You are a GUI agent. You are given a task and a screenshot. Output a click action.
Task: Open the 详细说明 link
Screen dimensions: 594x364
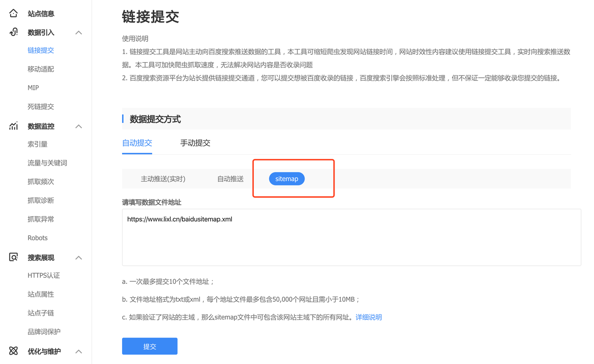[x=368, y=317]
